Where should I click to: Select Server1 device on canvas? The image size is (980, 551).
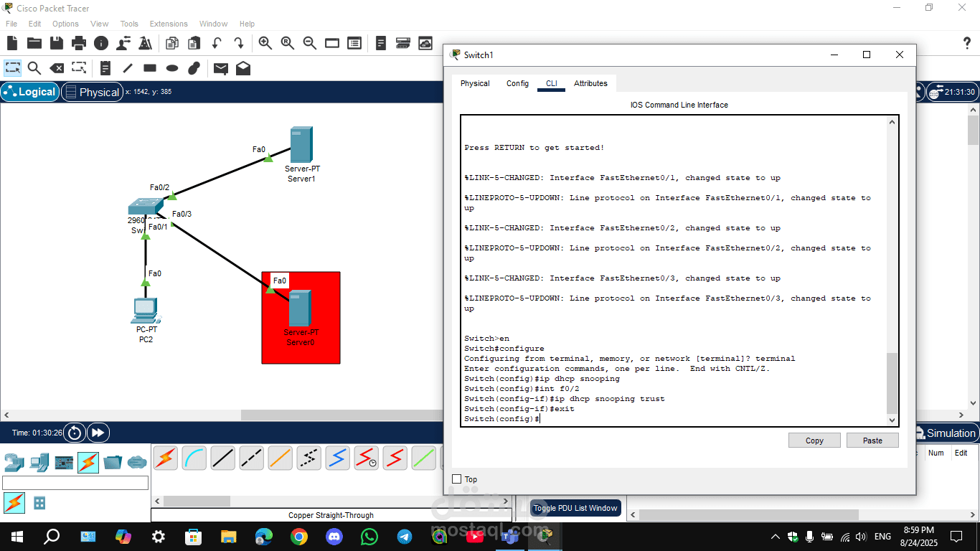[x=301, y=145]
